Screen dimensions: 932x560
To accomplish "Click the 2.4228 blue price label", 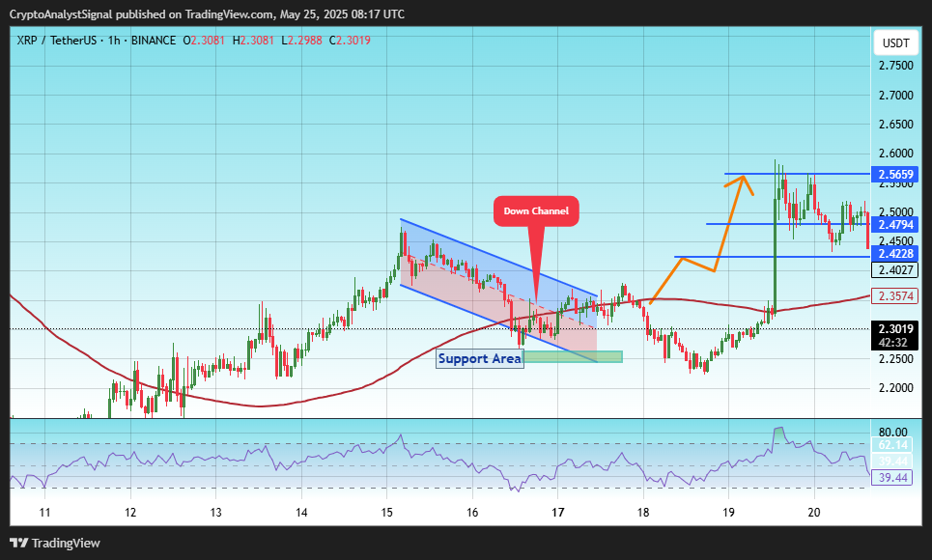I will 895,254.
